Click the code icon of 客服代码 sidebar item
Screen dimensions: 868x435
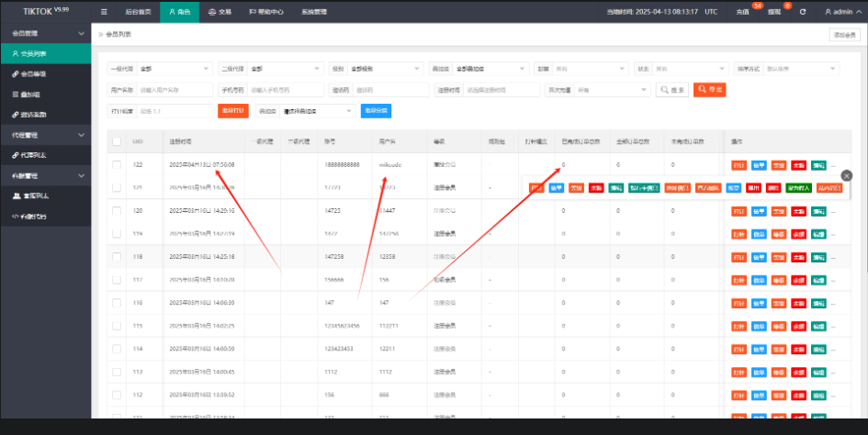point(16,217)
